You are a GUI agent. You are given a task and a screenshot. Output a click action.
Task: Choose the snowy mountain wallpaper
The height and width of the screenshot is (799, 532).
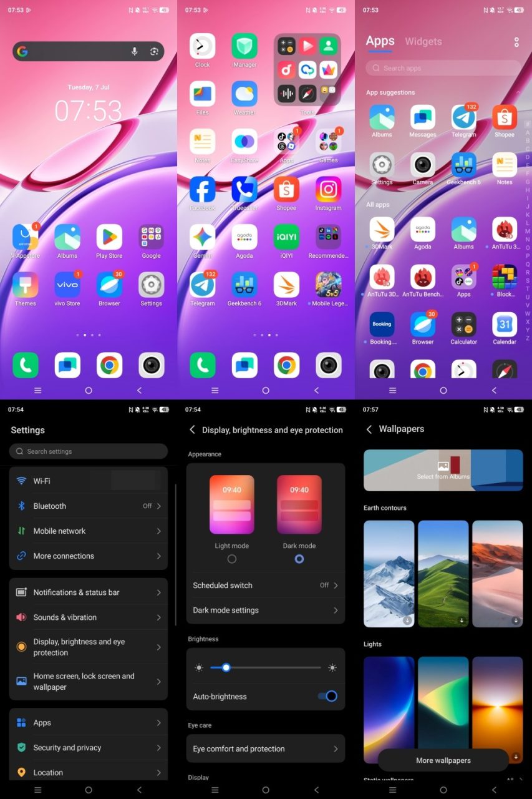389,574
